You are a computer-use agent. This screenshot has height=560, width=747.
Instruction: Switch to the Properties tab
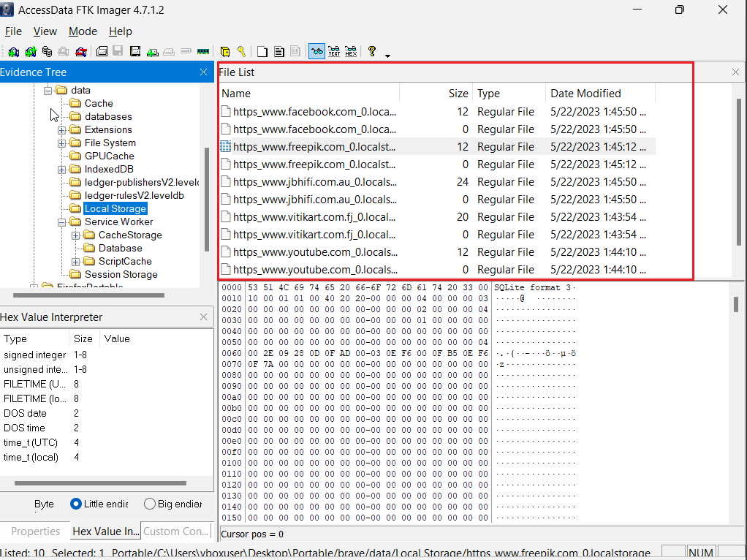click(35, 531)
